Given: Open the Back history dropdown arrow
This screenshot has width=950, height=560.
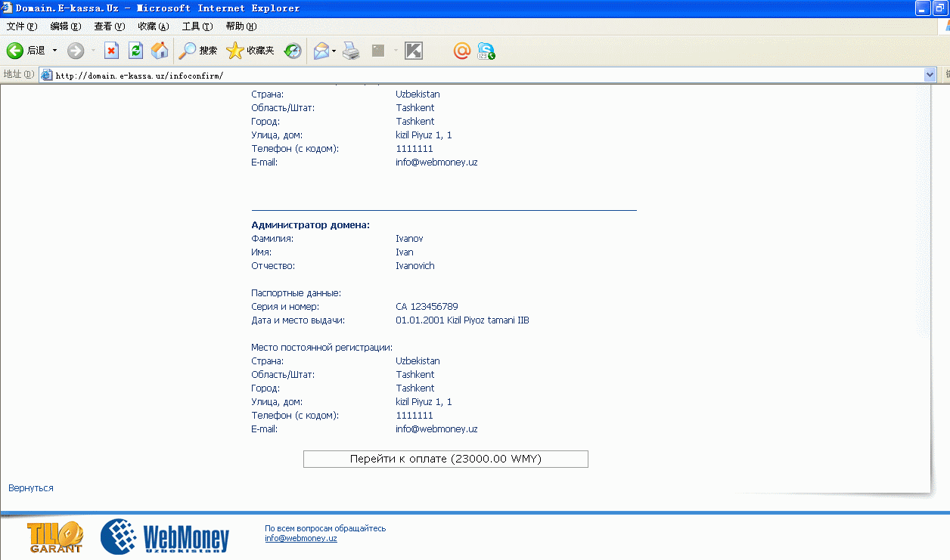Looking at the screenshot, I should [x=54, y=51].
